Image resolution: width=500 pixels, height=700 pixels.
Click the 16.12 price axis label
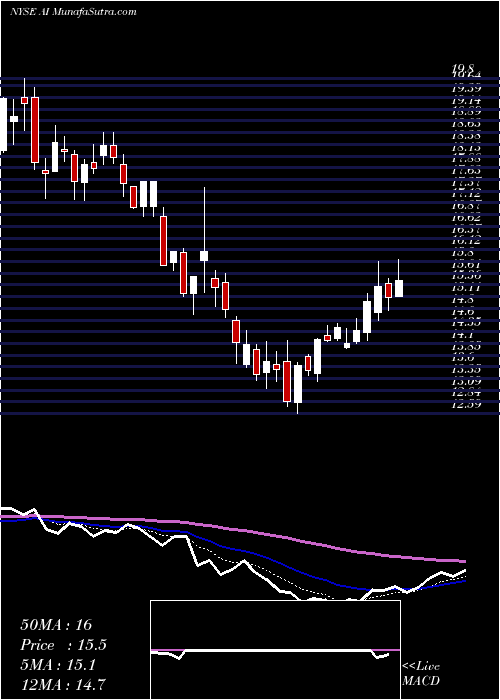coord(466,241)
